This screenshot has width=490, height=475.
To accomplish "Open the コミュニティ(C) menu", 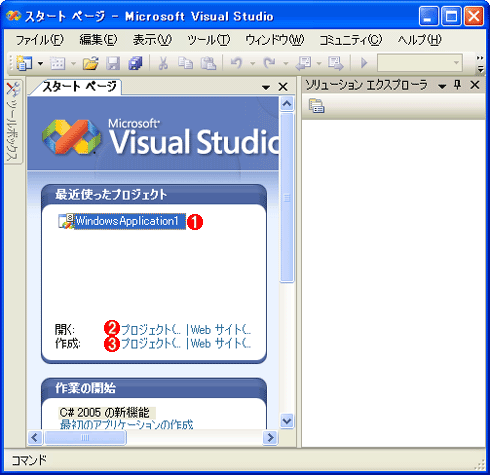I will coord(351,40).
